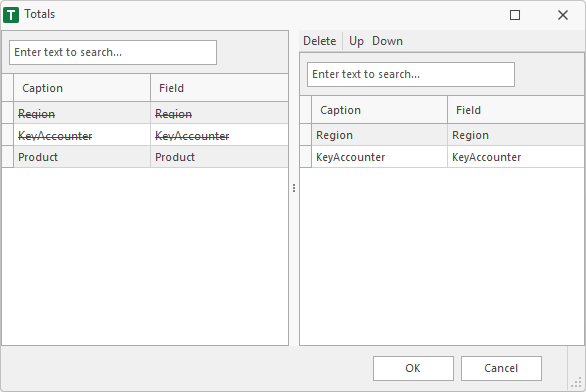Sort left grid by Caption header
Viewport: 586px width, 392px height.
[82, 88]
